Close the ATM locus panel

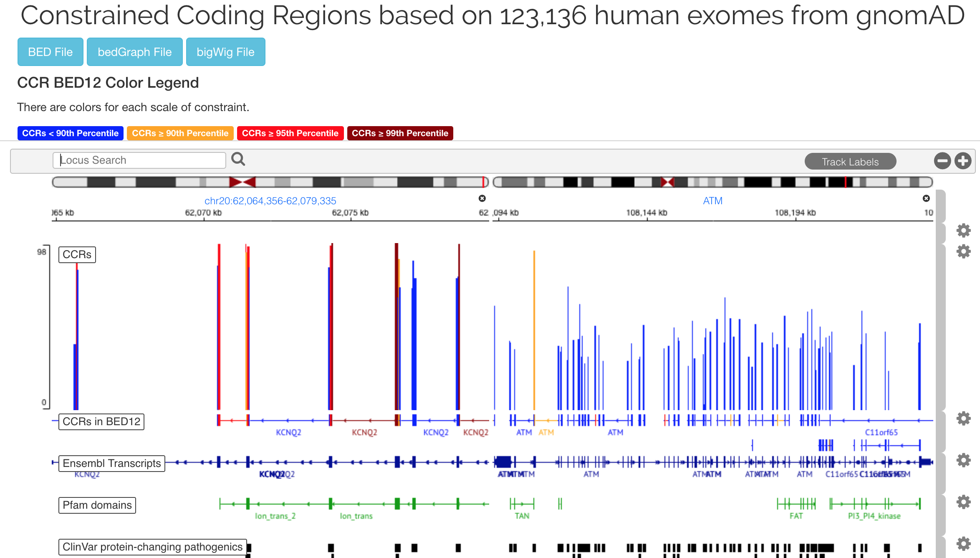[926, 198]
